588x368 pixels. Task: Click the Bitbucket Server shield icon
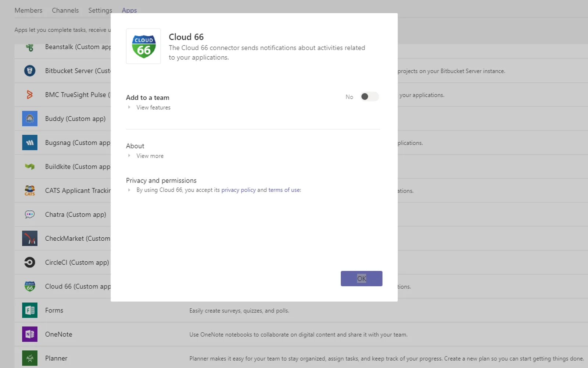[x=30, y=71]
